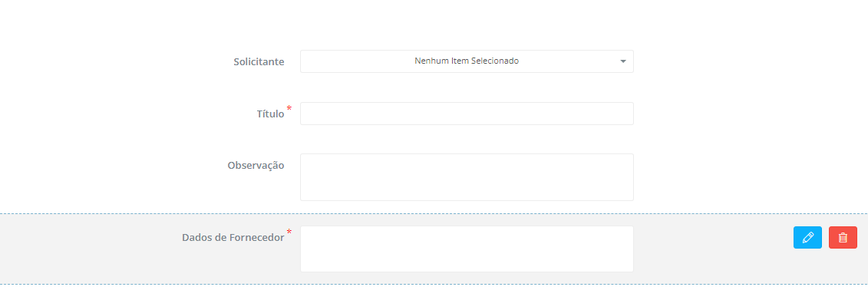Screen dimensions: 868x300
Task: Click the red asterisk beside Título
Action: [x=289, y=107]
